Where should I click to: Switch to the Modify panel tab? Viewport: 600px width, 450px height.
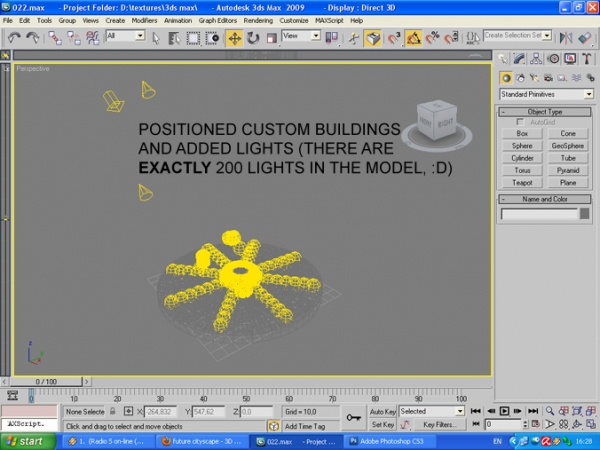pos(519,59)
